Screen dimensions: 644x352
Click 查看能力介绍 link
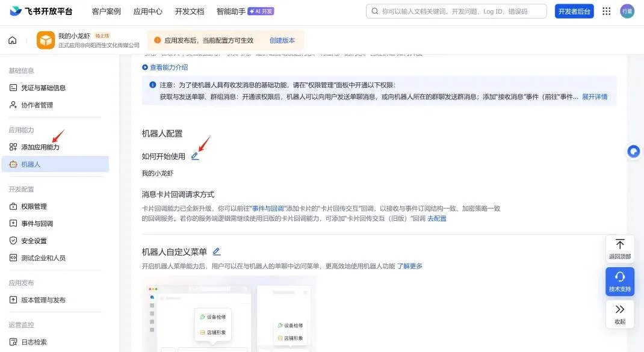(x=169, y=67)
